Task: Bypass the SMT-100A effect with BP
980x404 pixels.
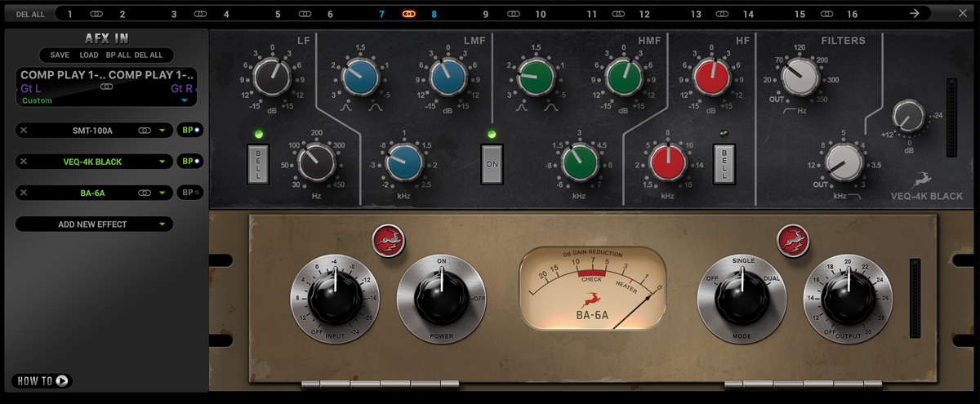Action: [190, 131]
